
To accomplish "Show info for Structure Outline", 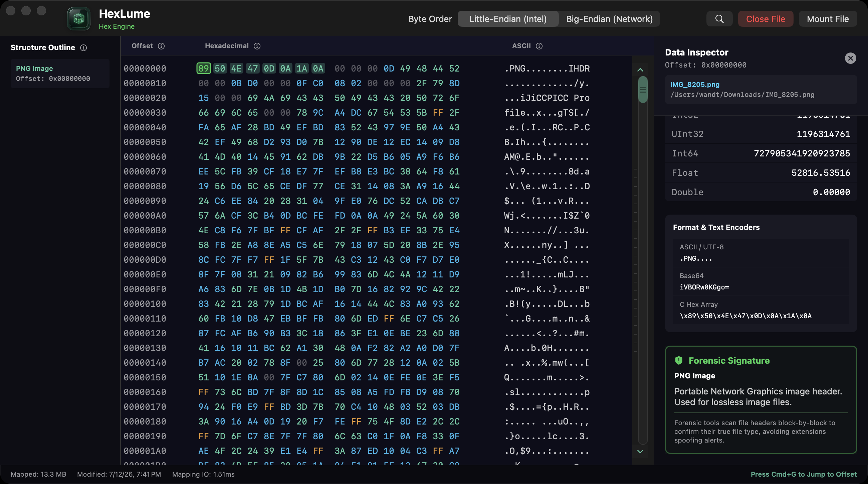I will [83, 48].
